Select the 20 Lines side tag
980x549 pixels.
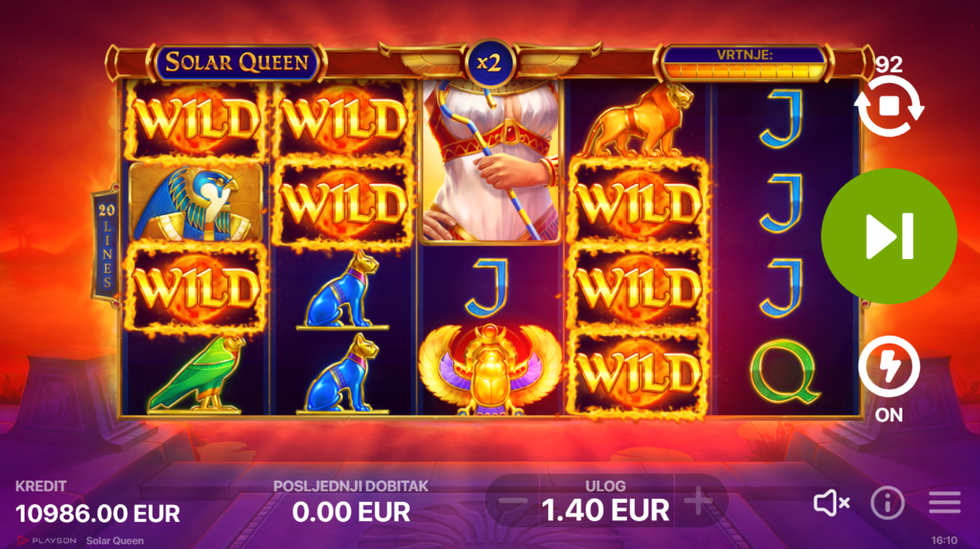click(x=107, y=247)
